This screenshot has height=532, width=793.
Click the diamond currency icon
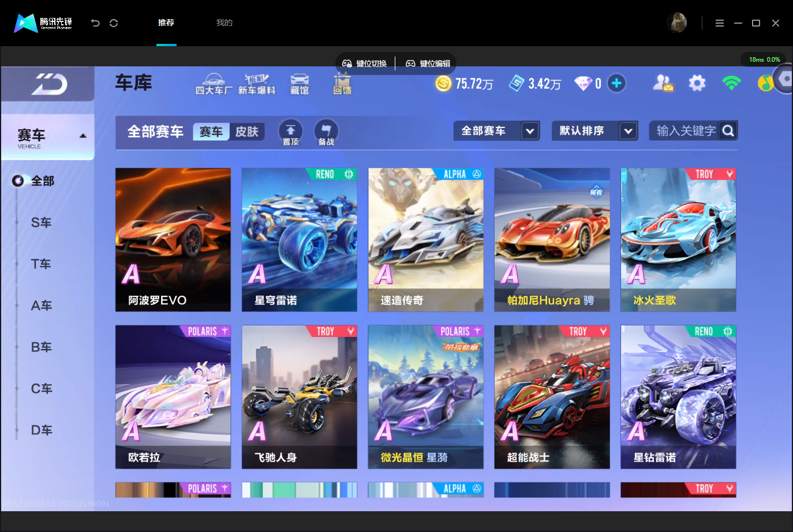tap(583, 84)
